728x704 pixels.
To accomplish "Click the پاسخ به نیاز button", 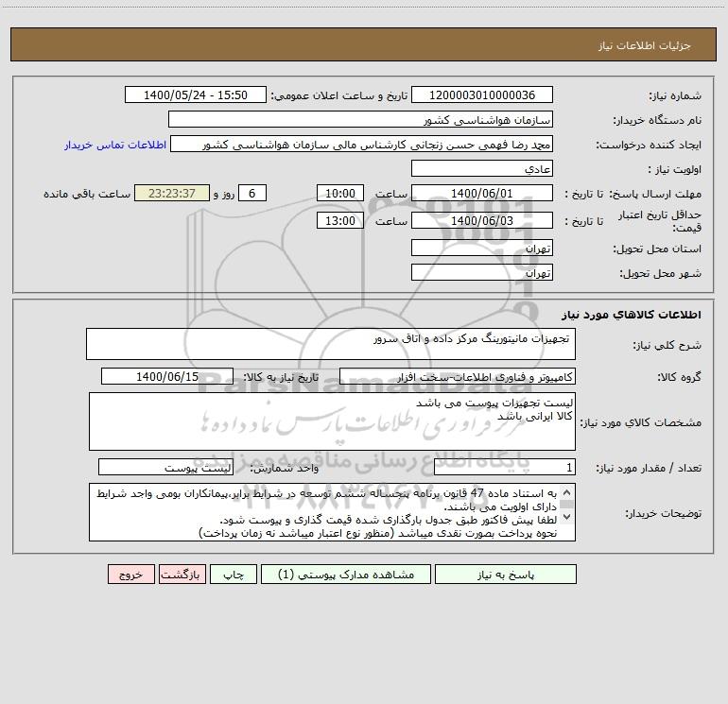I will (506, 574).
